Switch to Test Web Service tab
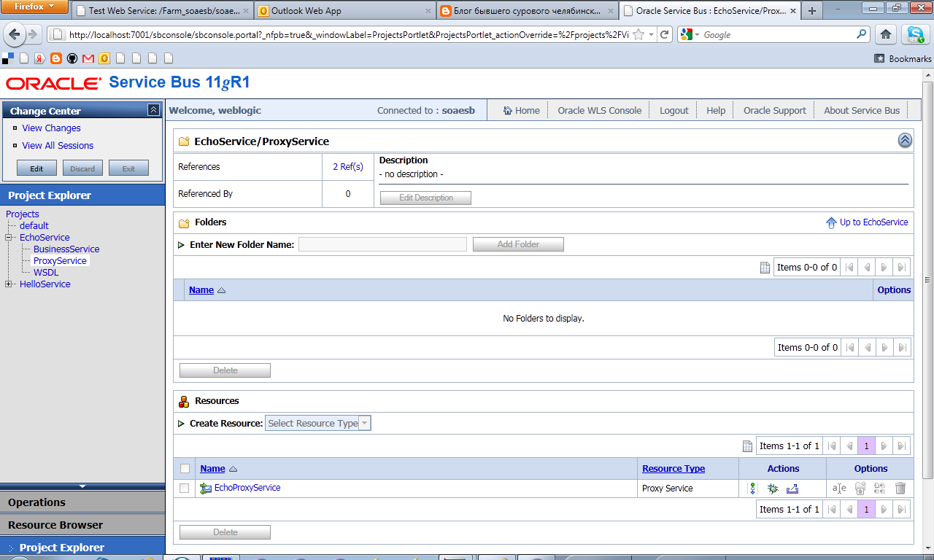The width and height of the screenshot is (934, 560). tap(163, 11)
